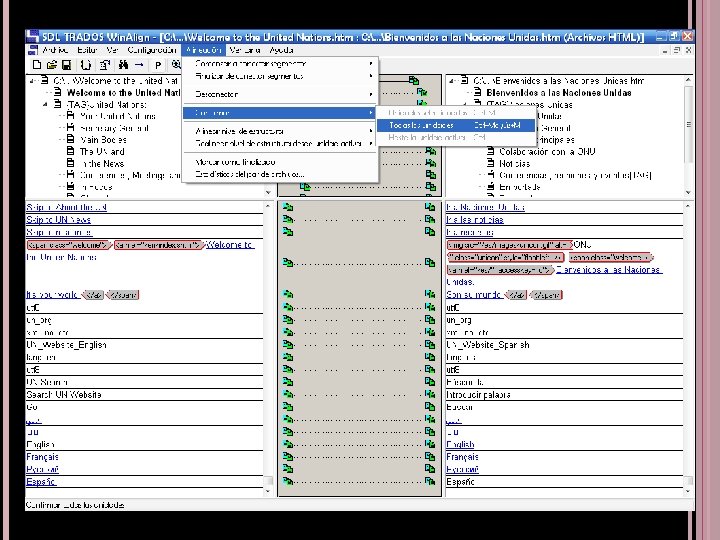Click the Welcome to link in source segment
The height and width of the screenshot is (540, 720).
[229, 245]
